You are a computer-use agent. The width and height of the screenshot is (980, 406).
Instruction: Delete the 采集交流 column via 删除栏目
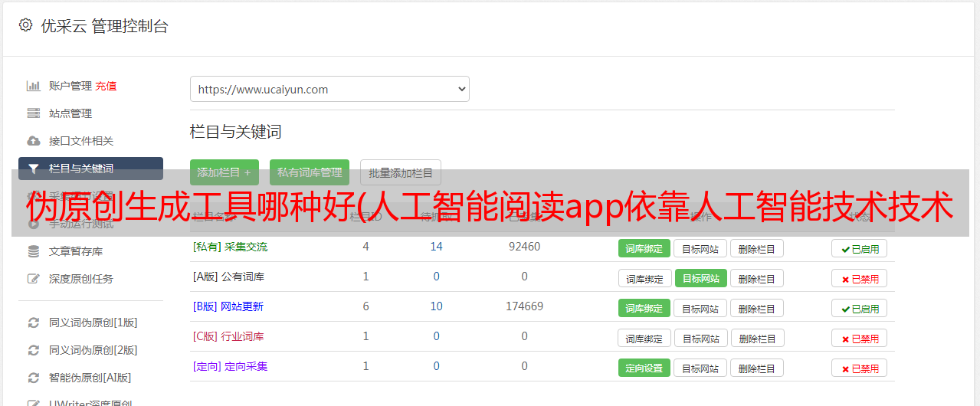(757, 248)
